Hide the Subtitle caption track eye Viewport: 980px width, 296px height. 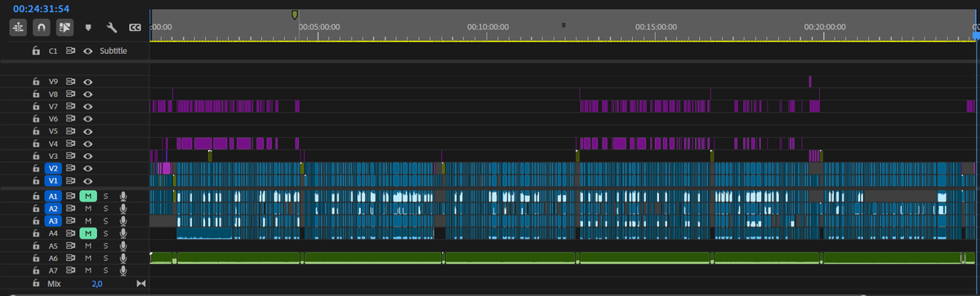pos(87,51)
